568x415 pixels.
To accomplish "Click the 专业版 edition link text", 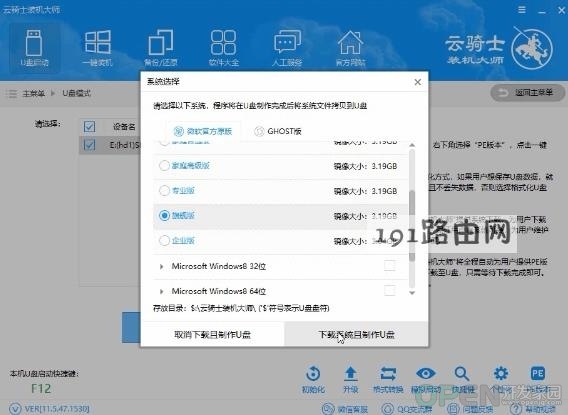I will coord(183,190).
